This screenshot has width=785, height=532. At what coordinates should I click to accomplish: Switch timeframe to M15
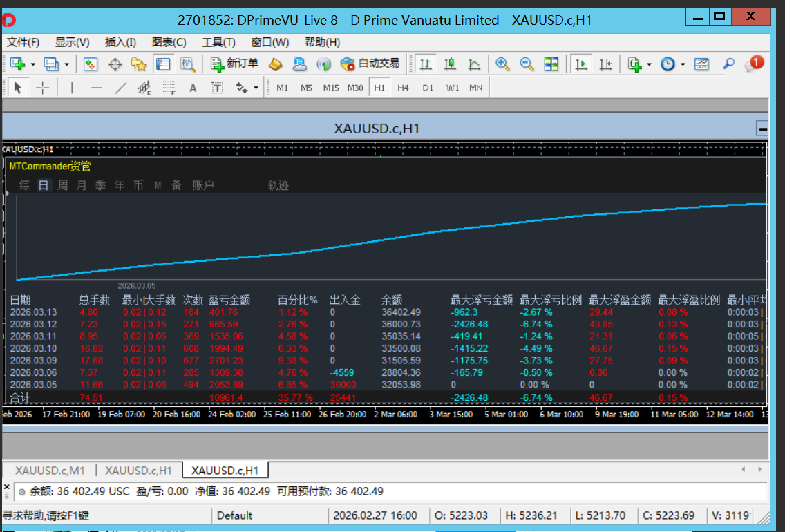point(331,88)
